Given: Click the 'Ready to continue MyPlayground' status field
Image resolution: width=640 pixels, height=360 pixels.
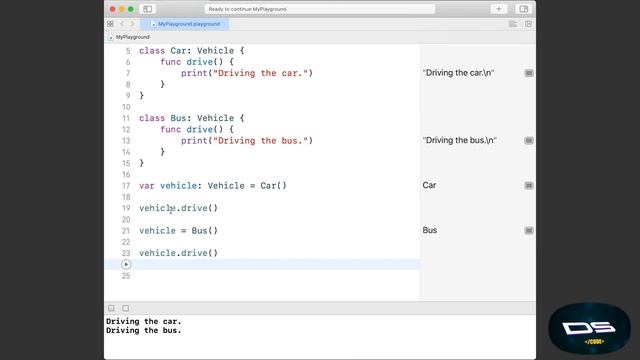Looking at the screenshot, I should [320, 9].
